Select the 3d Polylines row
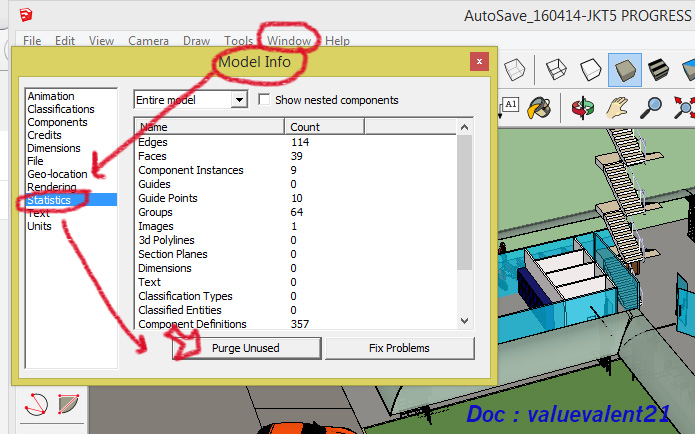Screen dimensions: 695x434 pos(295,240)
